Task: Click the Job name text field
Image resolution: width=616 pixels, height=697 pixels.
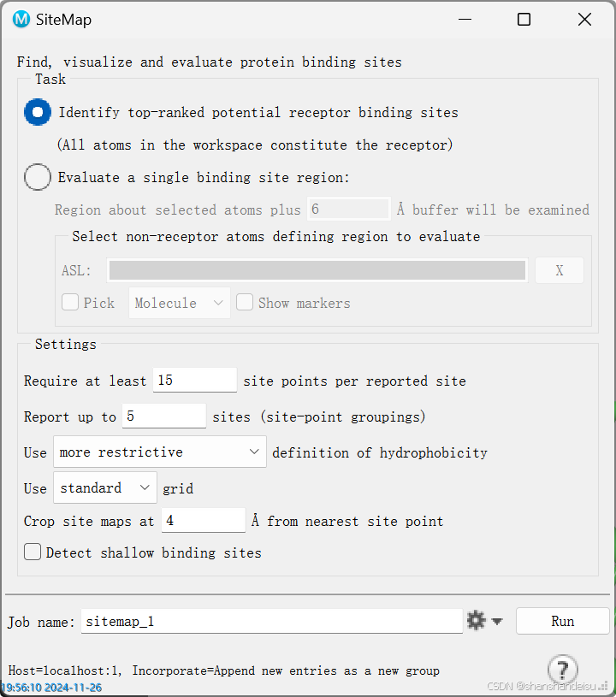Action: pyautogui.click(x=272, y=621)
